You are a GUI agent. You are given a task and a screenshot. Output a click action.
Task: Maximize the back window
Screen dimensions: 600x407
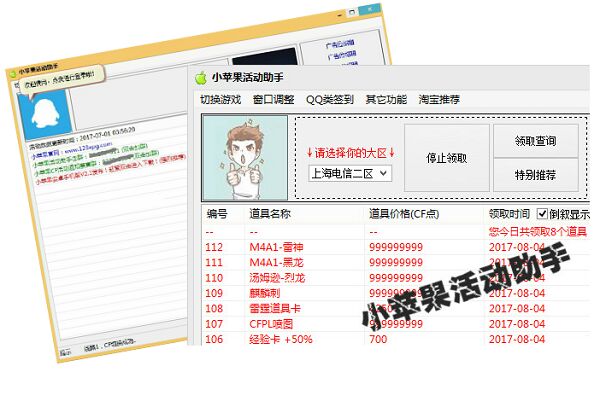(x=351, y=13)
